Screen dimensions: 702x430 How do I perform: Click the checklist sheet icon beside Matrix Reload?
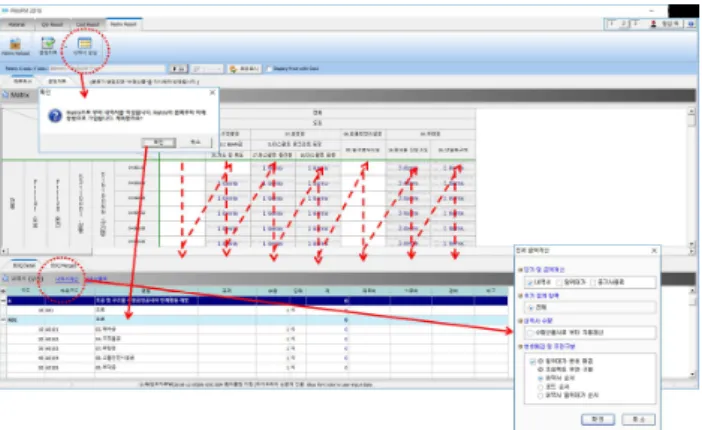click(x=48, y=43)
